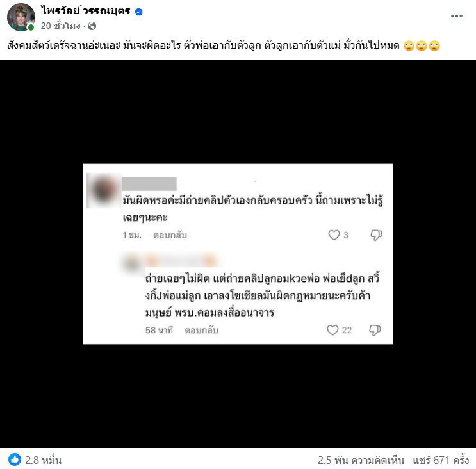
Task: Click the green online status dot
Action: point(31,28)
